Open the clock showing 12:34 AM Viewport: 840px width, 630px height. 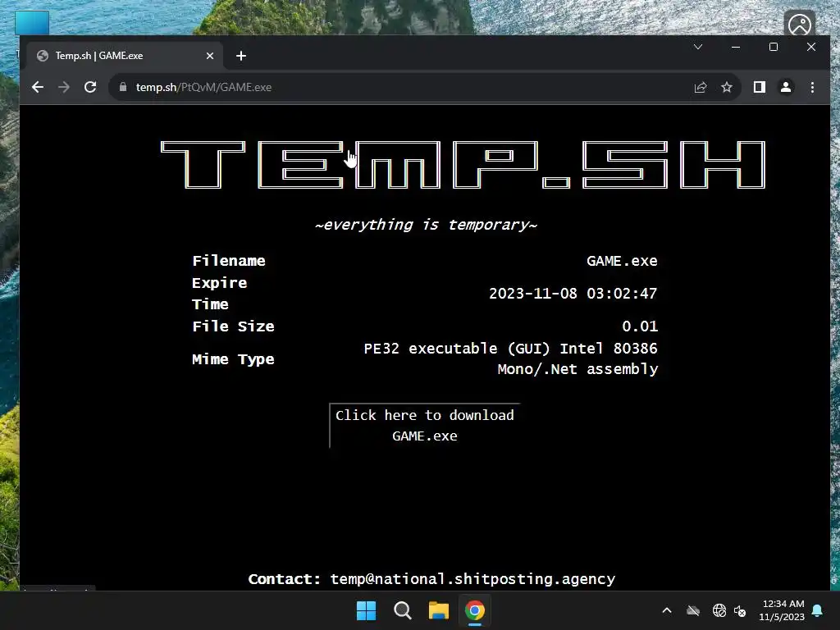point(782,610)
